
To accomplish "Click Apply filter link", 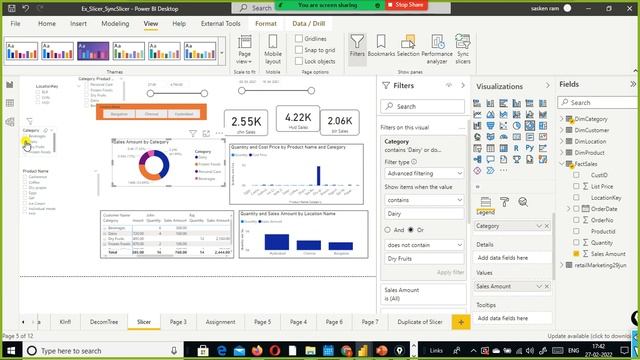I will [x=450, y=272].
